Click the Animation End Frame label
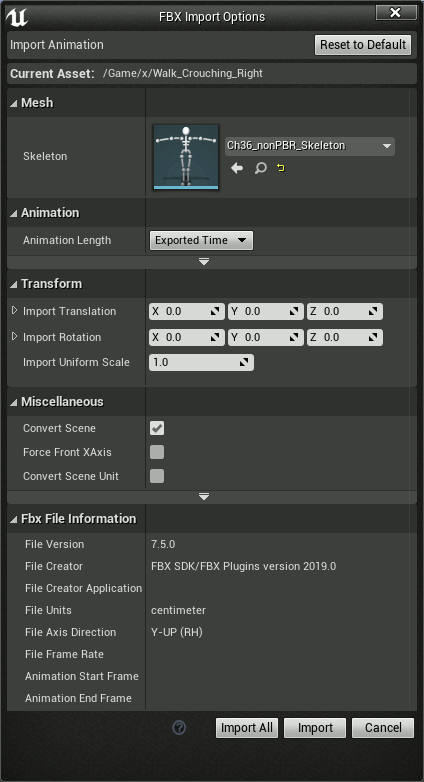This screenshot has width=424, height=782. pyautogui.click(x=78, y=698)
